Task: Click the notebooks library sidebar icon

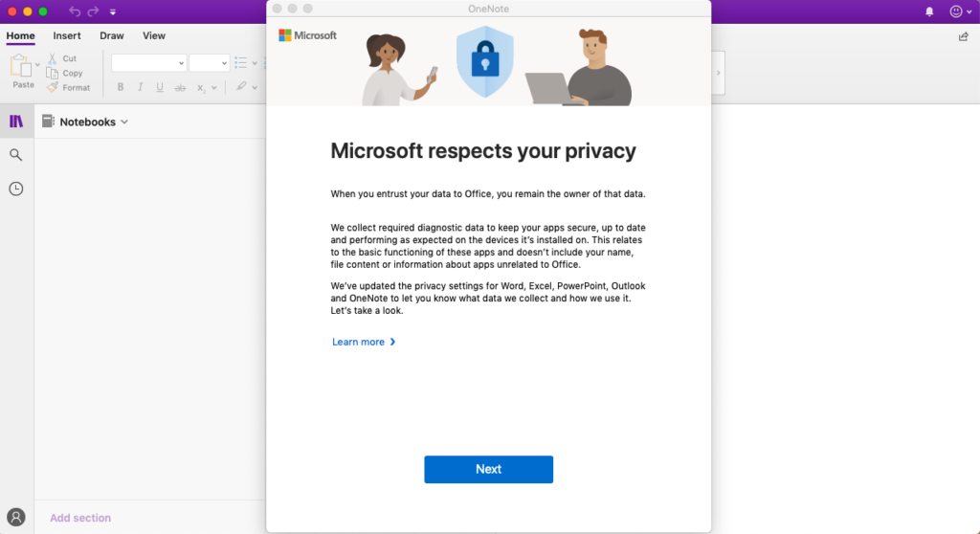Action: (x=16, y=122)
